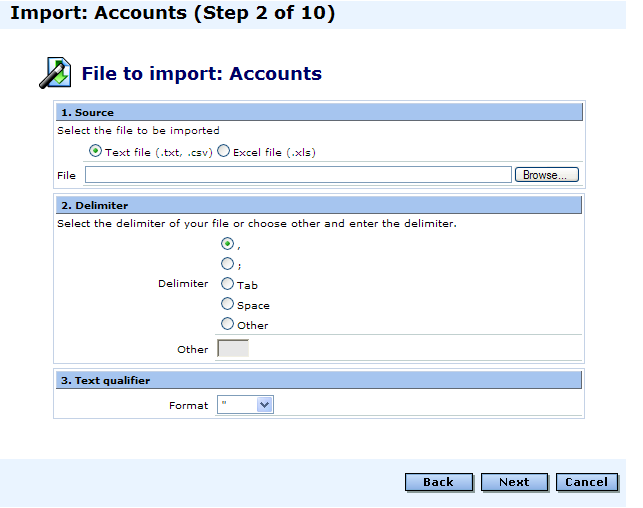This screenshot has height=508, width=643.
Task: Select the Excel file (.xls) radio button
Action: (223, 151)
